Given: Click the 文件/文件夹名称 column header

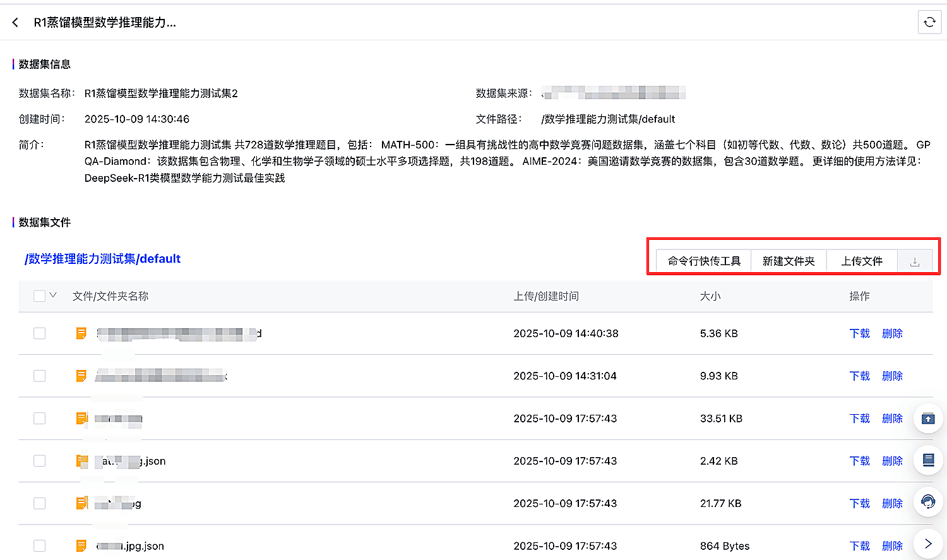Looking at the screenshot, I should coord(110,296).
